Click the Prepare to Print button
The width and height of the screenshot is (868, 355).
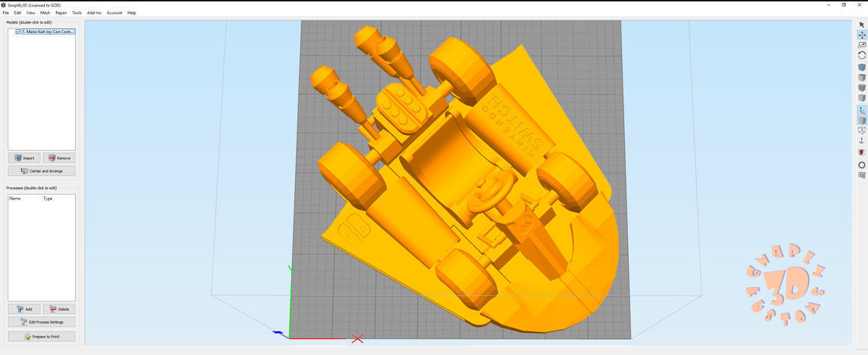click(42, 336)
